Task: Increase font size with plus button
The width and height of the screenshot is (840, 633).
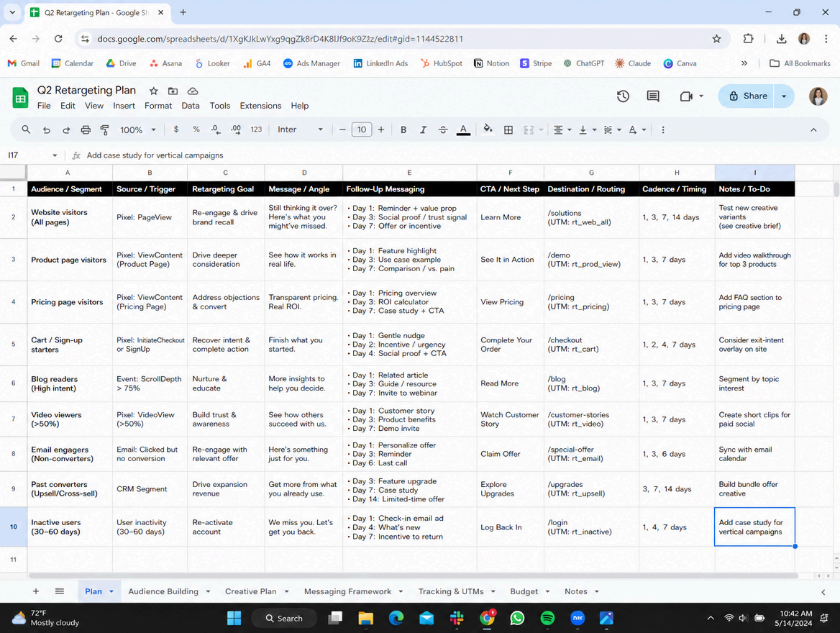Action: [x=381, y=129]
